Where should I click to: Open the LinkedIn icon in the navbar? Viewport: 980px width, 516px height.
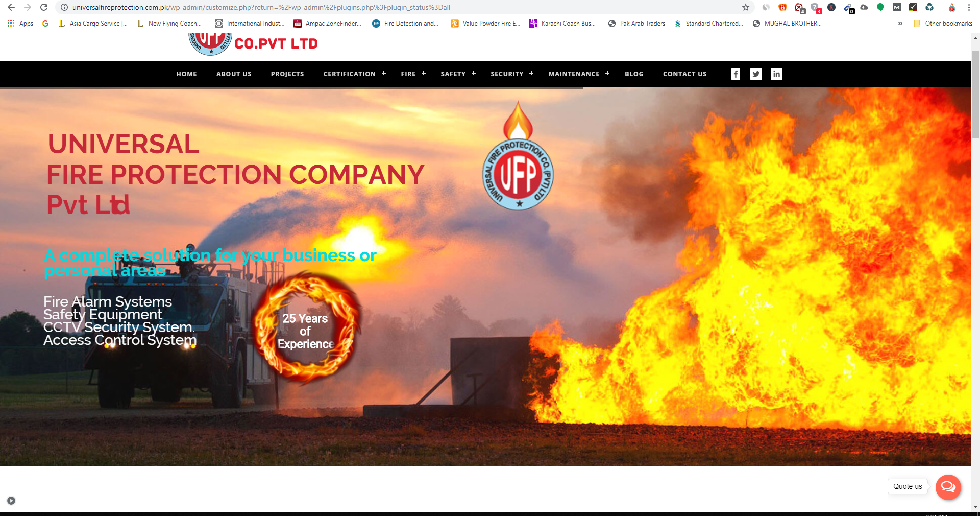(776, 74)
